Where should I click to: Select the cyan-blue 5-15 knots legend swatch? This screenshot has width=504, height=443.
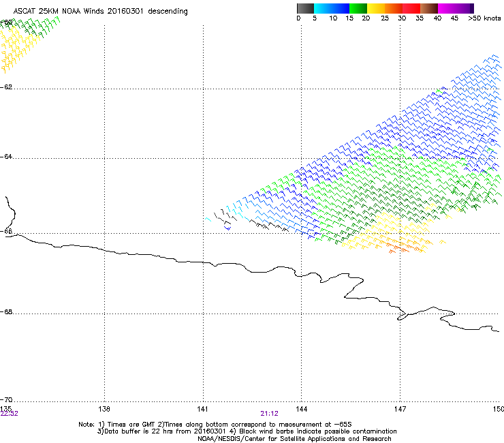coord(332,8)
